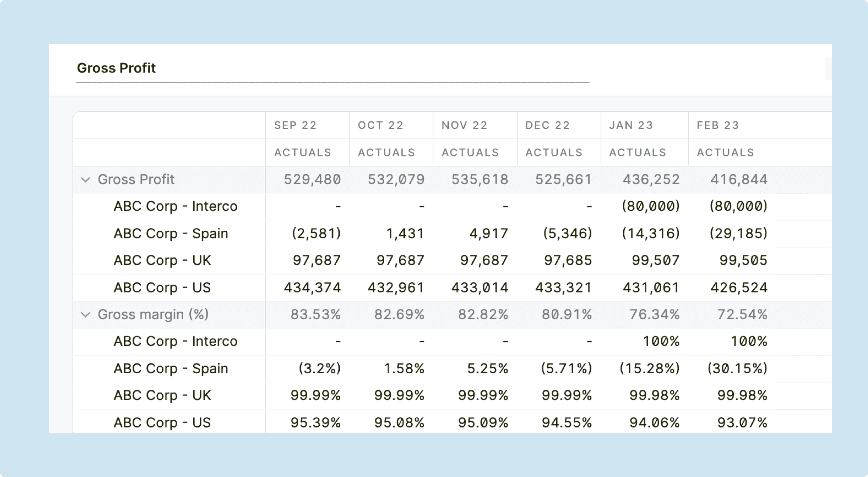Select the NOV 22 column header
This screenshot has width=868, height=477.
click(x=464, y=125)
